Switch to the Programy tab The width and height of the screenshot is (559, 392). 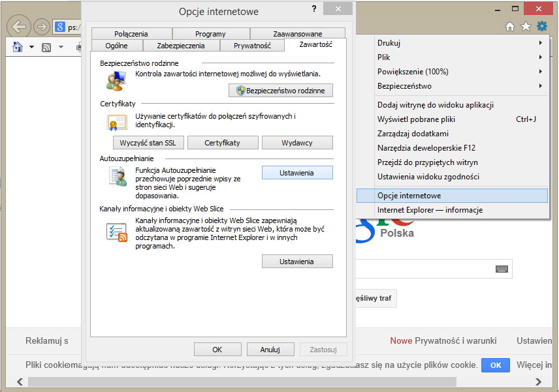pos(210,34)
